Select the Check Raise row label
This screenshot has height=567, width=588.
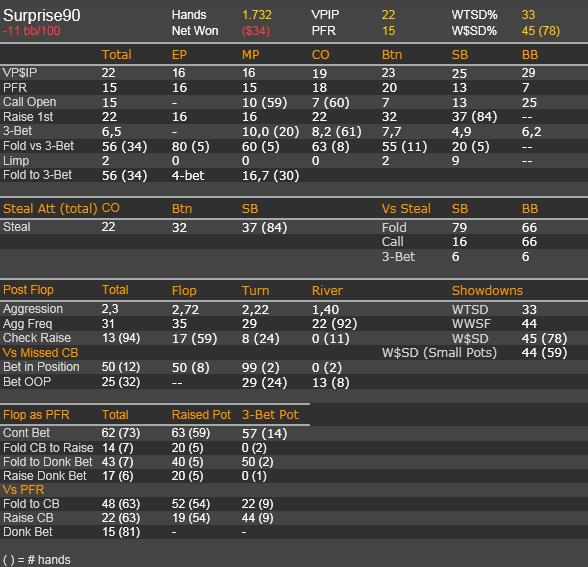[x=37, y=338]
